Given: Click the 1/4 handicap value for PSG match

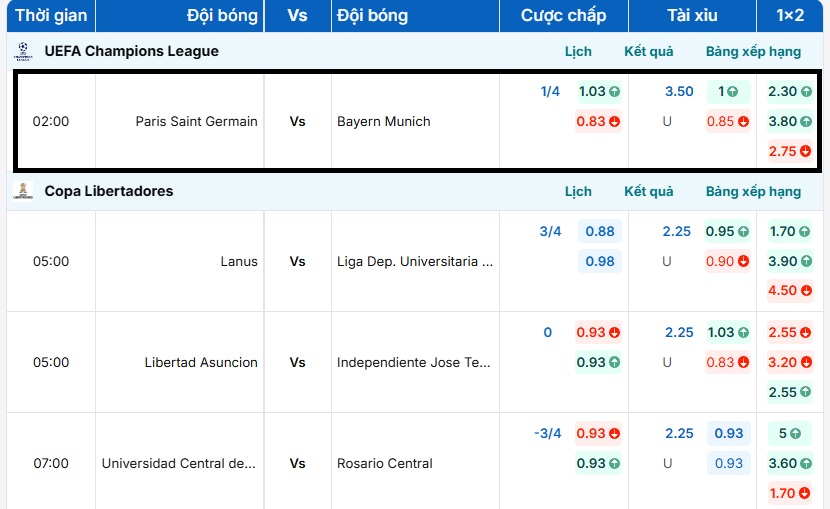Looking at the screenshot, I should (550, 92).
